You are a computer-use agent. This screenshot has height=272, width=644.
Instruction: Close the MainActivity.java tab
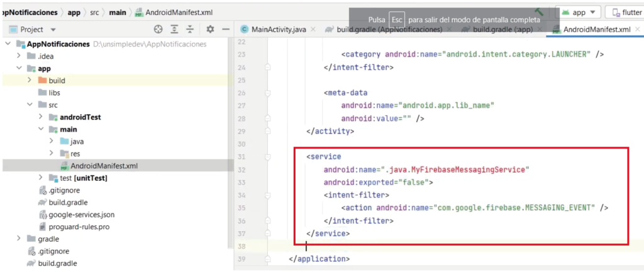(x=313, y=30)
